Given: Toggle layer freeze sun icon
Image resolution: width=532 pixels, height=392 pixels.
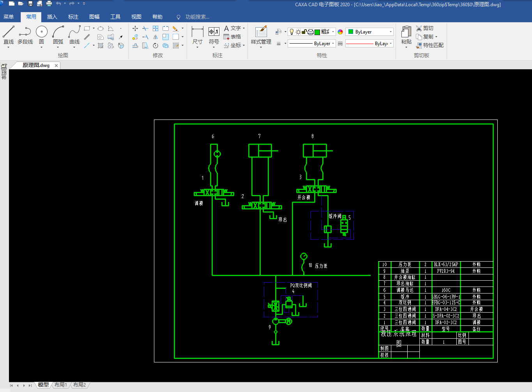Looking at the screenshot, I should coord(298,32).
